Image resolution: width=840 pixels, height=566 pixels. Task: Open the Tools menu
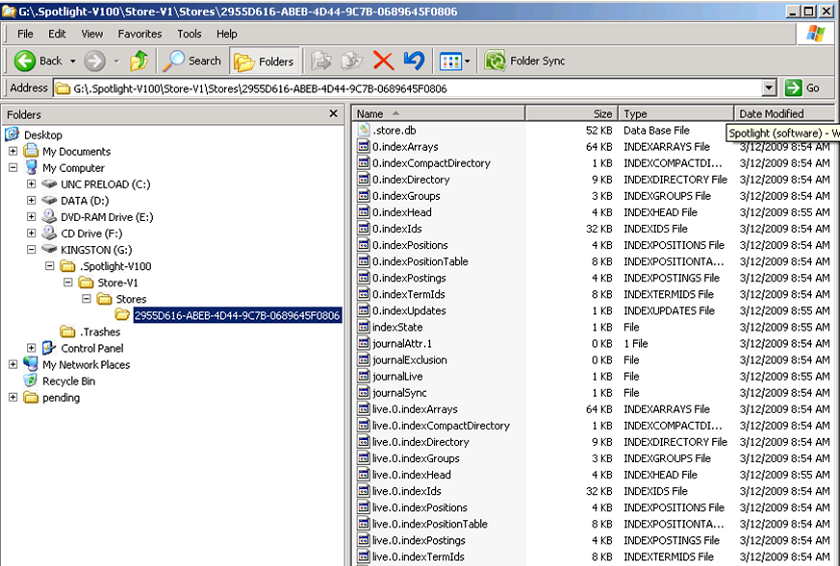click(189, 34)
